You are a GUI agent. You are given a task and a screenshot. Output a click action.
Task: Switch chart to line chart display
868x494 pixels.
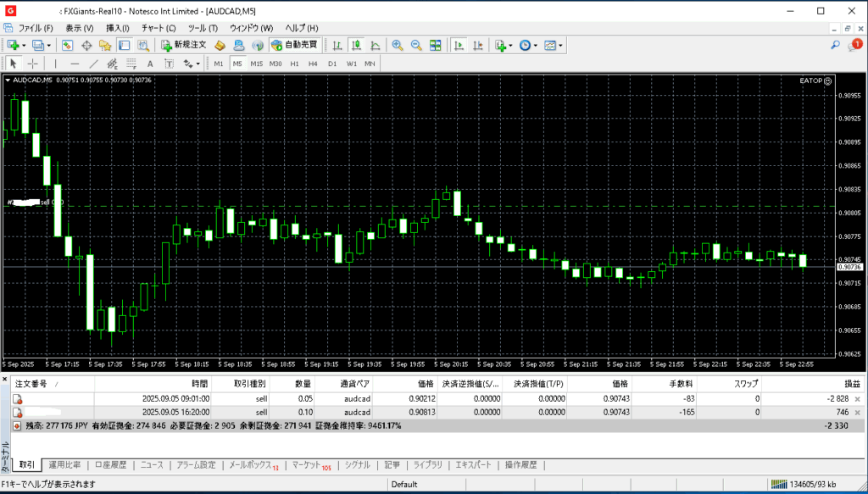tap(373, 45)
